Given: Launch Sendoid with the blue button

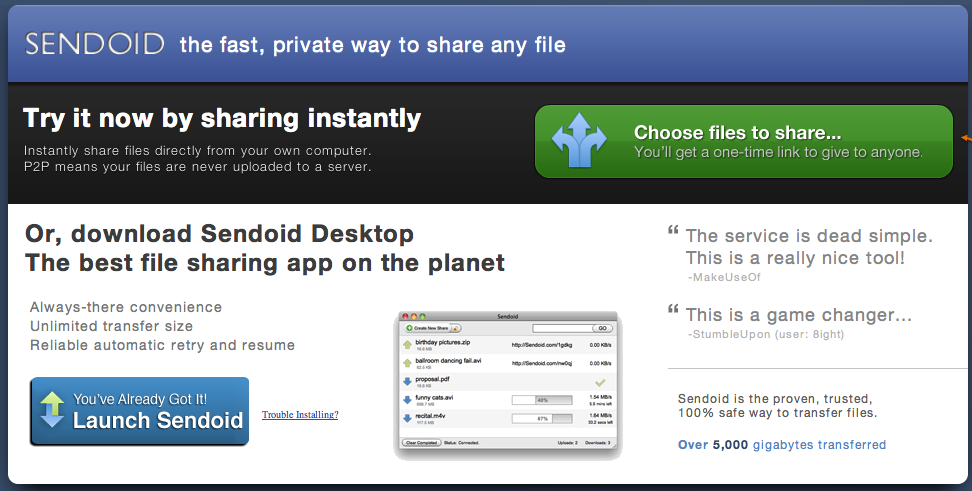Looking at the screenshot, I should click(139, 411).
